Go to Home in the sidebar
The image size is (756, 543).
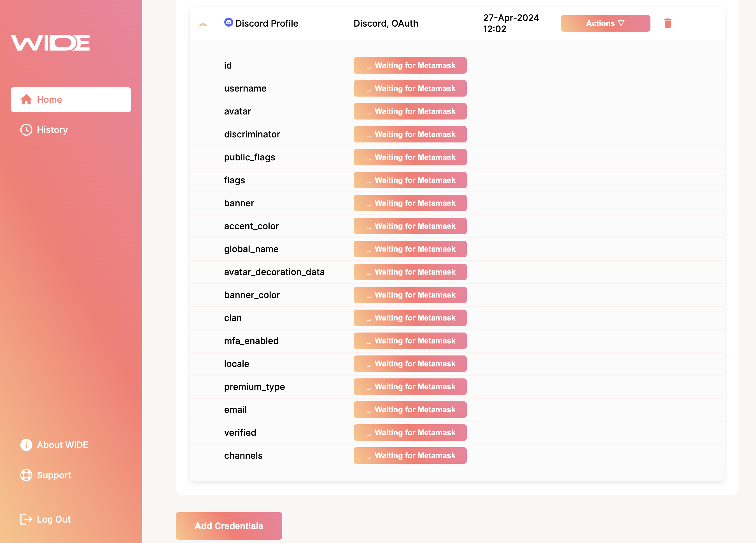pos(71,100)
